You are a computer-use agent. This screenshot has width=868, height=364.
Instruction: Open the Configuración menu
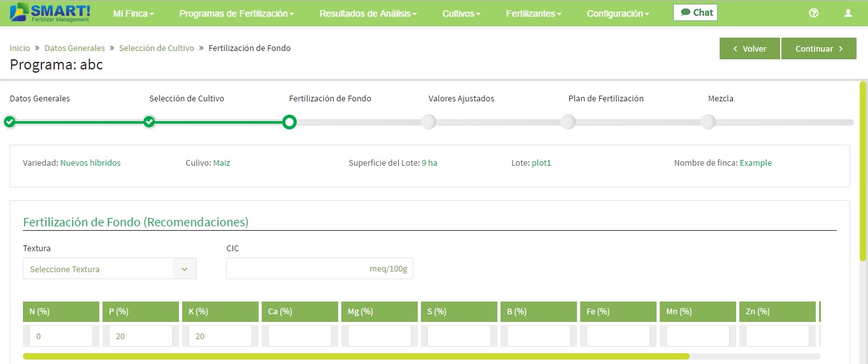click(618, 13)
